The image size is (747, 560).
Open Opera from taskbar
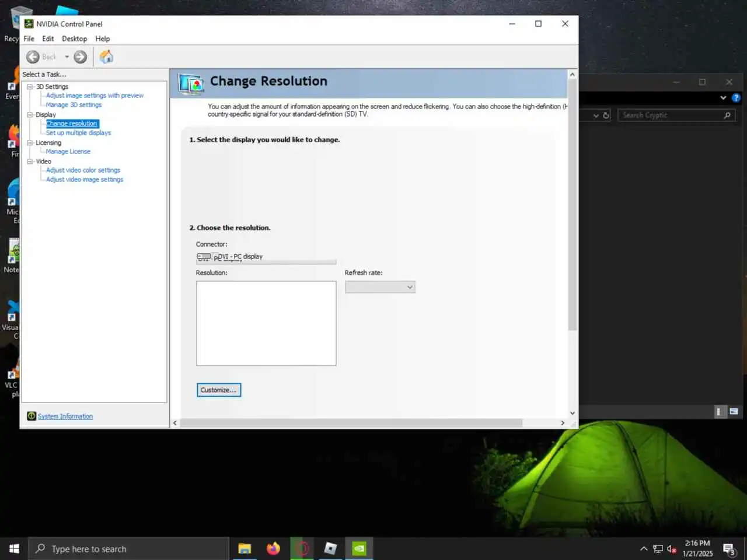click(x=302, y=548)
